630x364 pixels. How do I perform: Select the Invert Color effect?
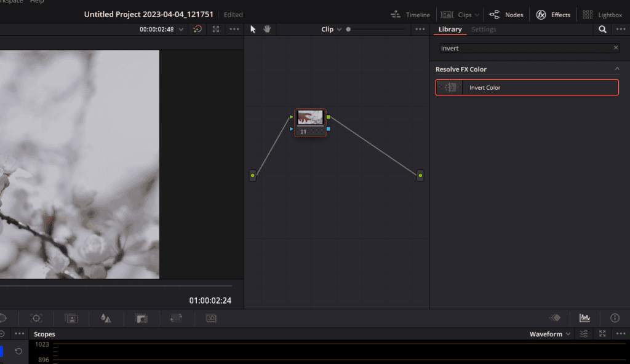[x=527, y=87]
